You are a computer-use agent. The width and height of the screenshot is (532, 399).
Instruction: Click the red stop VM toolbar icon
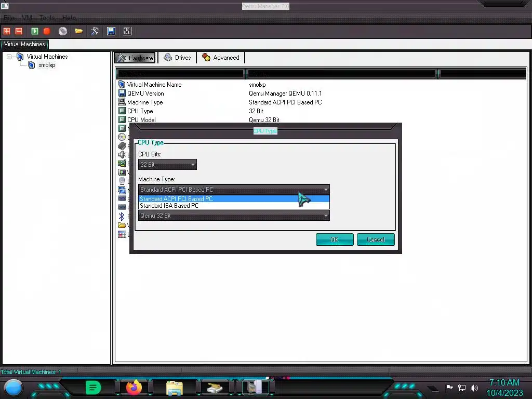[47, 31]
